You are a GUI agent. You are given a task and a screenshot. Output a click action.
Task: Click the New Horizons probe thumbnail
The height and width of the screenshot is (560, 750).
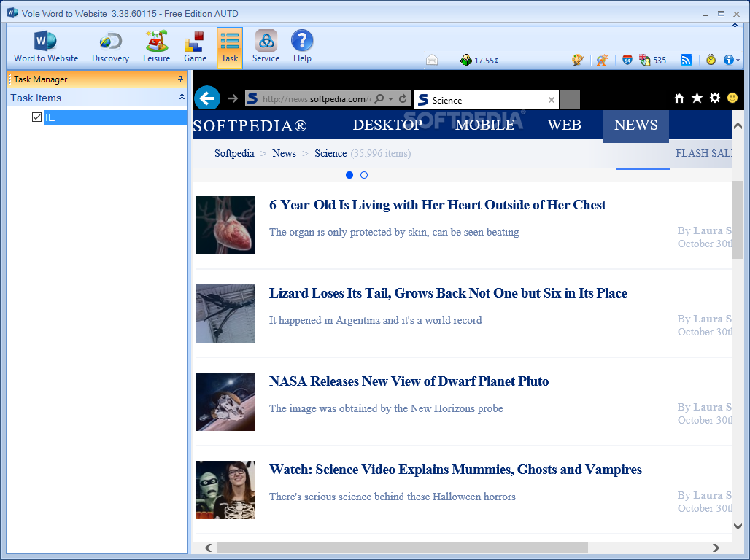coord(225,402)
